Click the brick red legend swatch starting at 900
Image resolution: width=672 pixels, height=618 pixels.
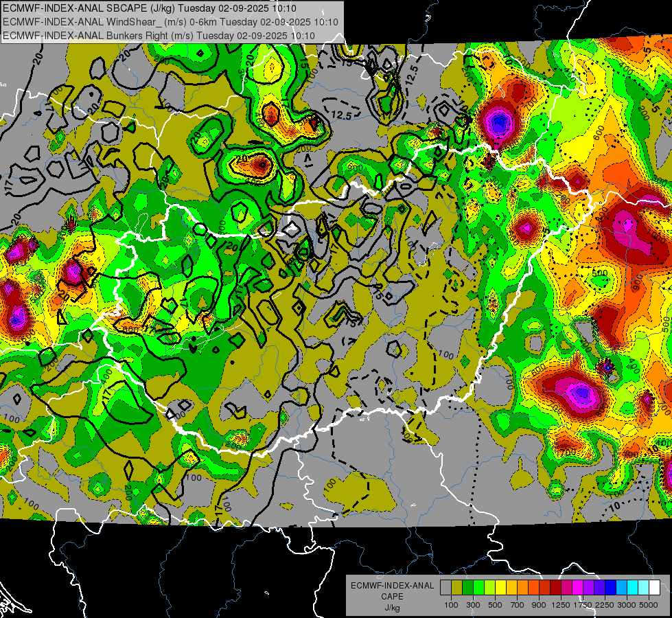(545, 588)
